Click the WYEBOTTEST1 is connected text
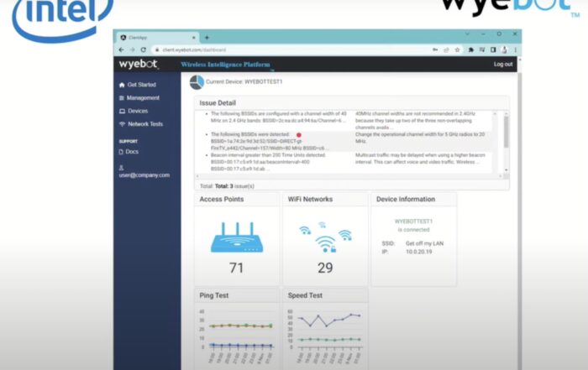This screenshot has width=588, height=370. point(413,226)
